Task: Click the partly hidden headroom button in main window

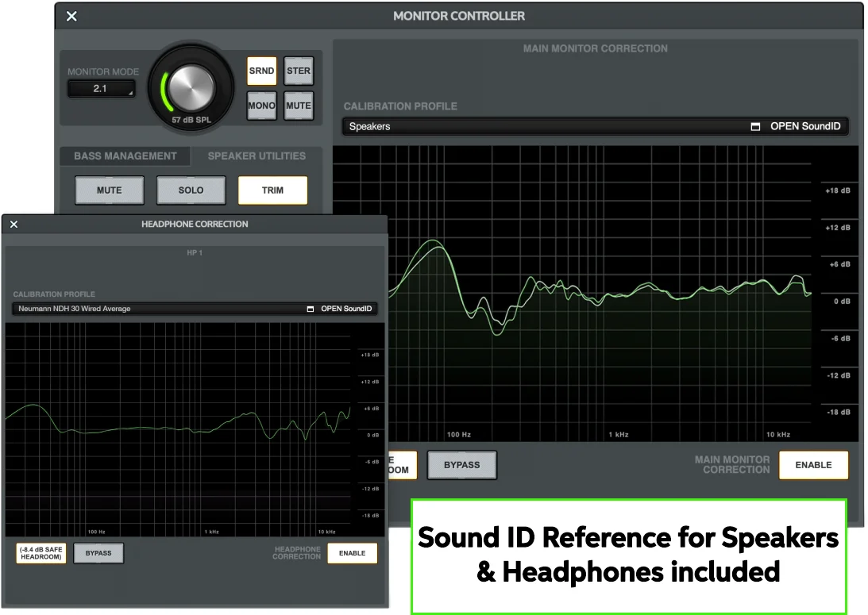Action: [403, 465]
